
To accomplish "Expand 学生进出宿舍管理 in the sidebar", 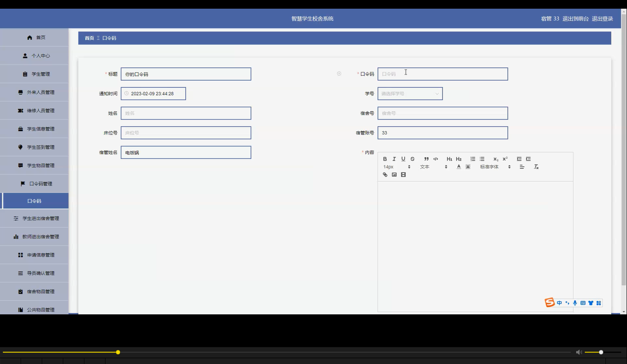I will click(x=34, y=218).
